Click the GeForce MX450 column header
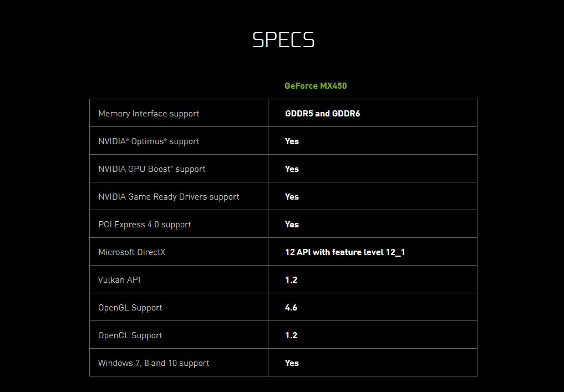The height and width of the screenshot is (392, 564). 316,86
